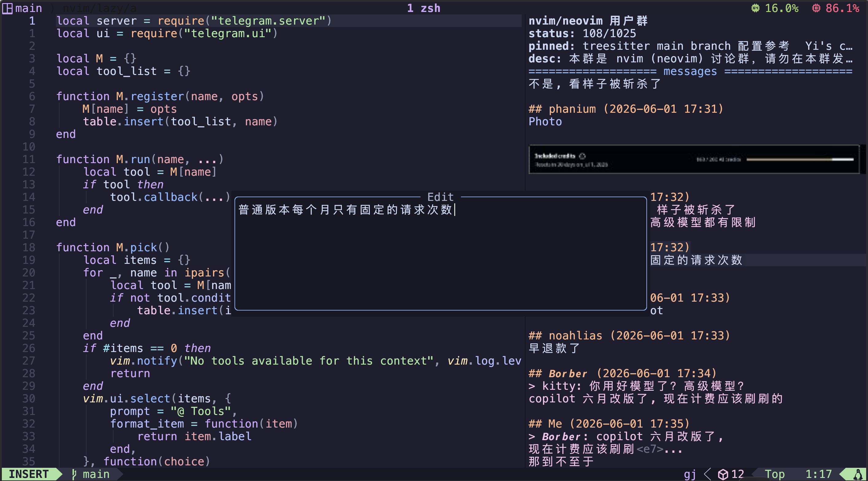Click the '1:17' cursor position indicator
Viewport: 868px width, 481px height.
[x=819, y=474]
